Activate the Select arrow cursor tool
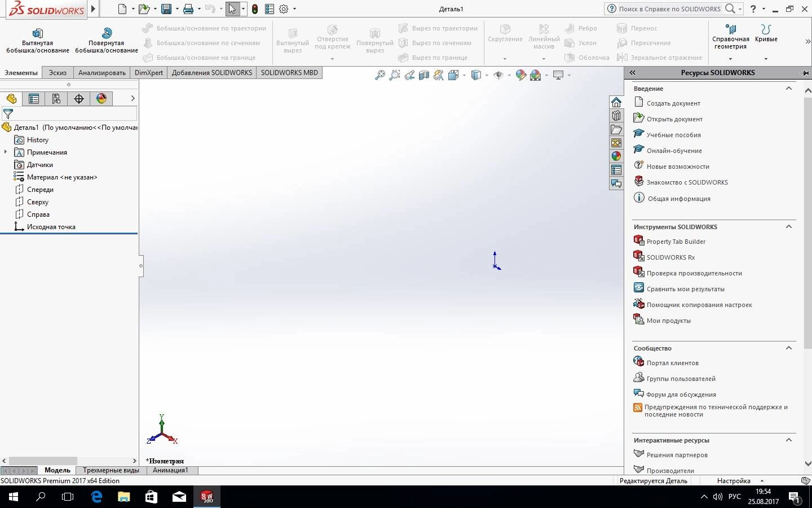 tap(232, 8)
